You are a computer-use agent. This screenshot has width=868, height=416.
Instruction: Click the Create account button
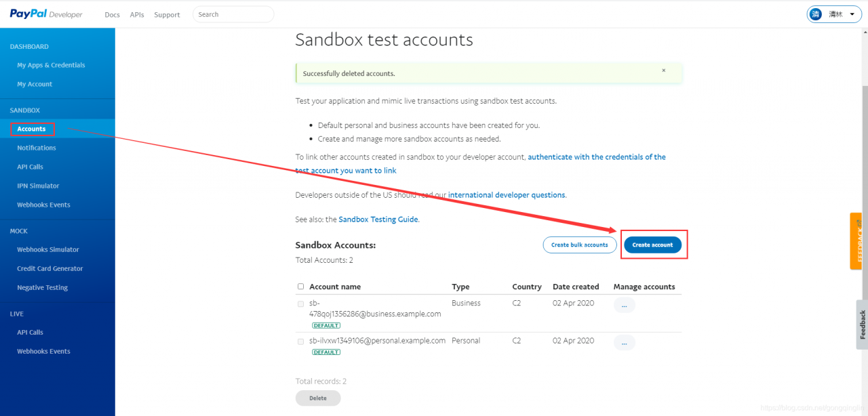[x=652, y=245]
